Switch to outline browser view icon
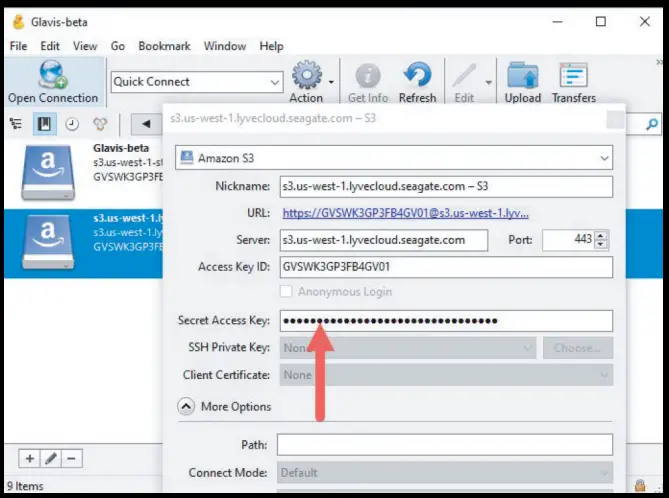669x498 pixels. click(x=16, y=124)
